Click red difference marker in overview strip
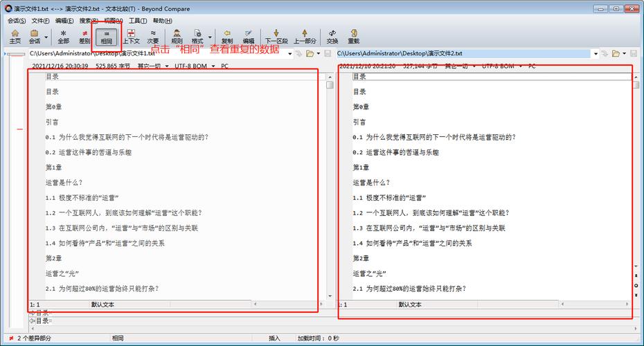The image size is (644, 346). [x=19, y=129]
